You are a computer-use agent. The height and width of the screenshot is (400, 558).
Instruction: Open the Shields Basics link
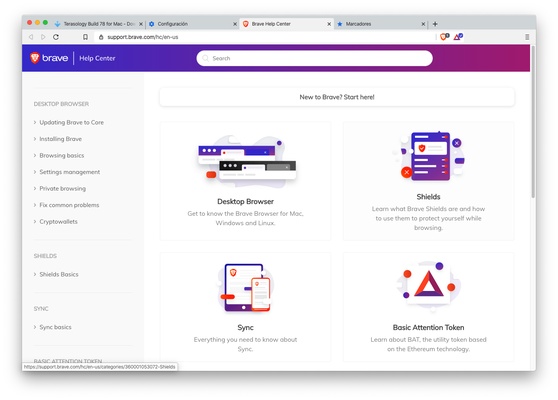tap(59, 274)
